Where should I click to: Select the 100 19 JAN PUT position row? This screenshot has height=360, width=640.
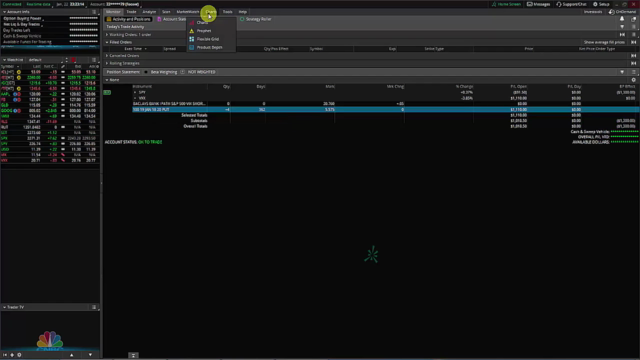click(385, 109)
